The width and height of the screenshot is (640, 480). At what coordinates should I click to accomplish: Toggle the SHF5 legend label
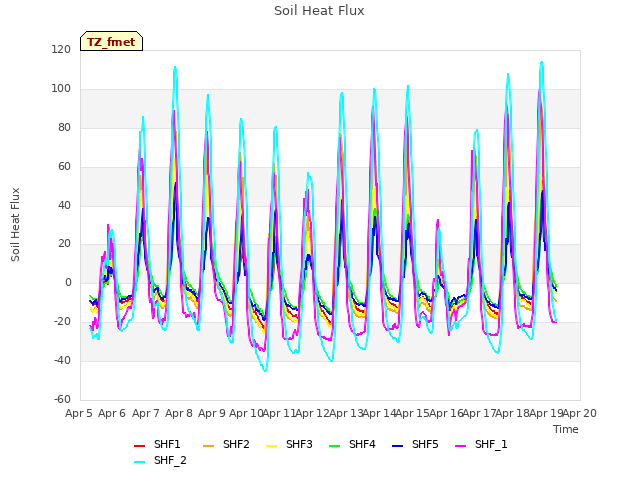(425, 444)
